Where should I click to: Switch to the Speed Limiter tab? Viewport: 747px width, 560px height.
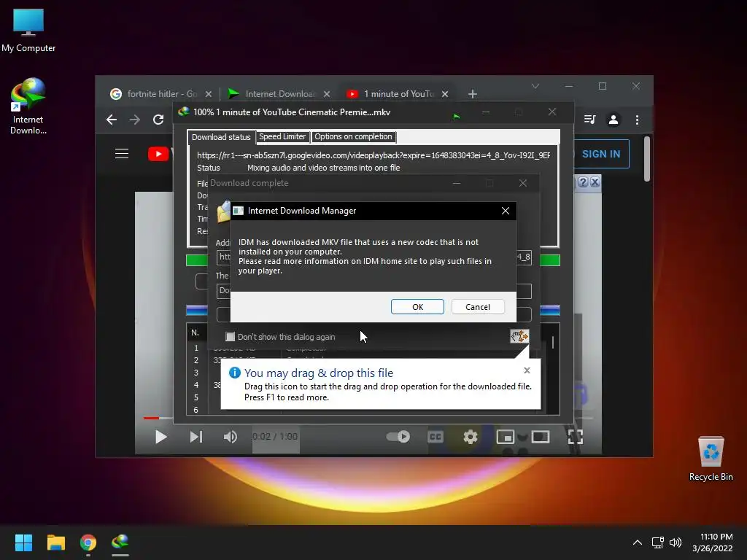(x=282, y=136)
